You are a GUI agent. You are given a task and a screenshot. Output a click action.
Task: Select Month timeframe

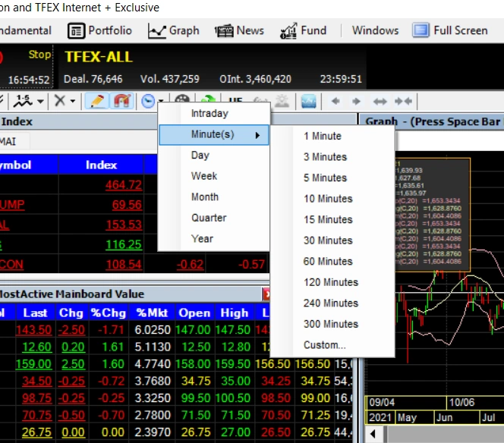pos(214,197)
